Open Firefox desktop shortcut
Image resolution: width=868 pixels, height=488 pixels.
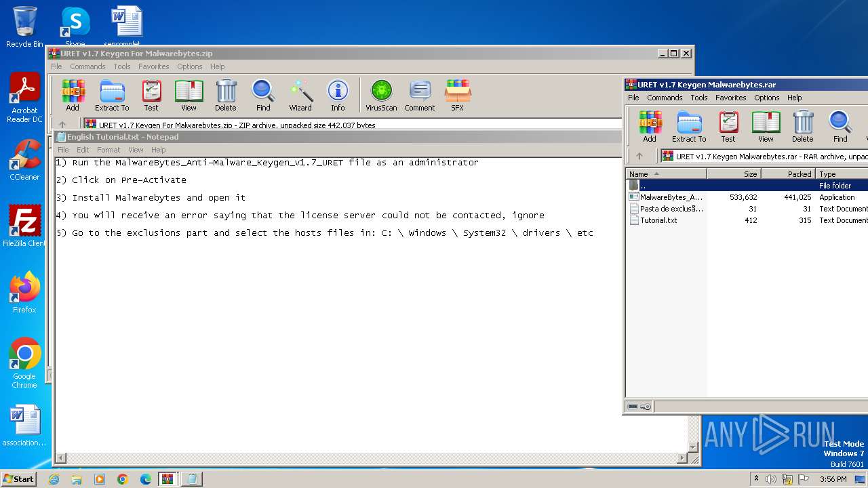click(x=24, y=292)
